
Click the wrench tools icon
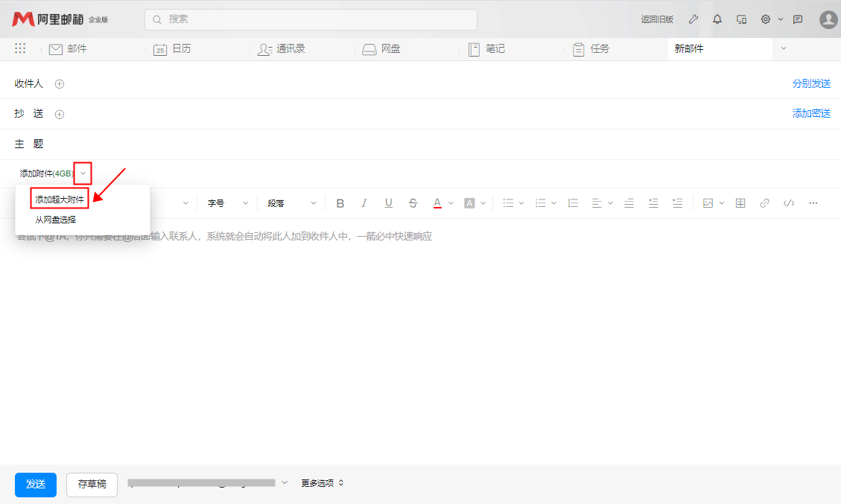click(x=693, y=19)
